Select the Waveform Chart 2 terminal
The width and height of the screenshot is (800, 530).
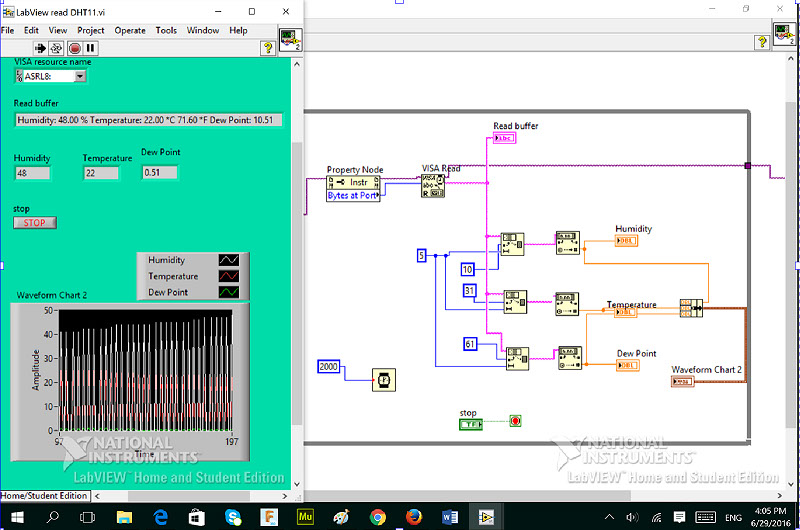[x=683, y=381]
